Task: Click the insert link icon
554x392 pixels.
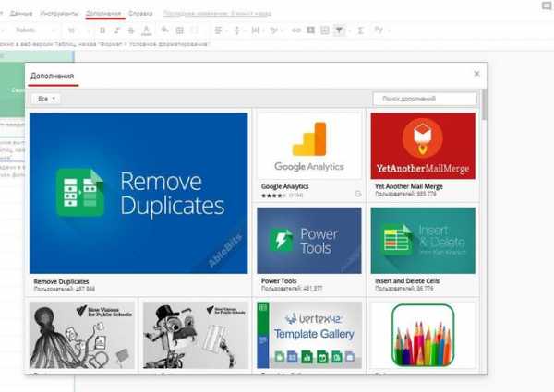Action: coord(296,30)
